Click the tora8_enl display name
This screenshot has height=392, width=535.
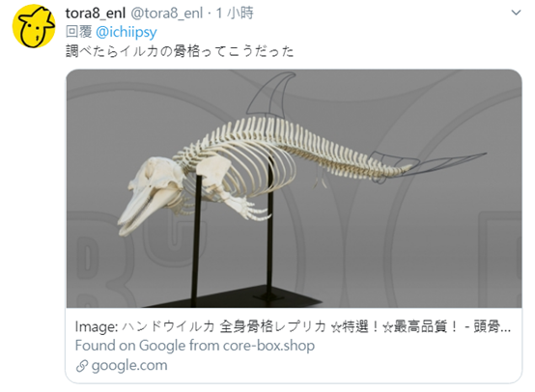click(x=96, y=14)
